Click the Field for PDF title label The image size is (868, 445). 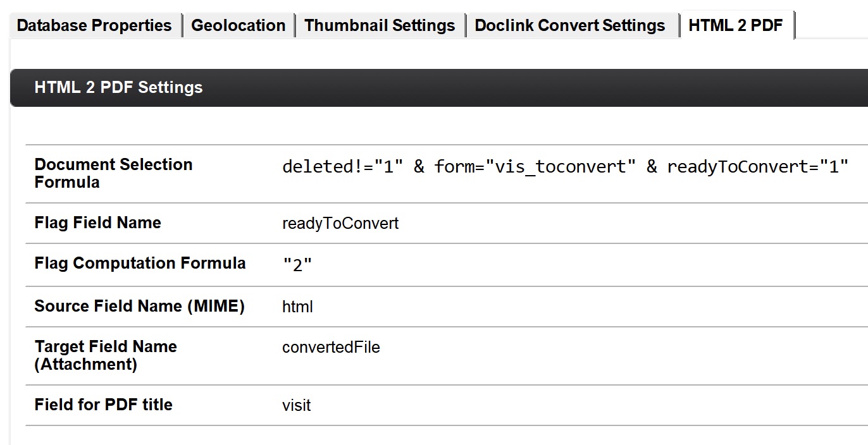[104, 405]
